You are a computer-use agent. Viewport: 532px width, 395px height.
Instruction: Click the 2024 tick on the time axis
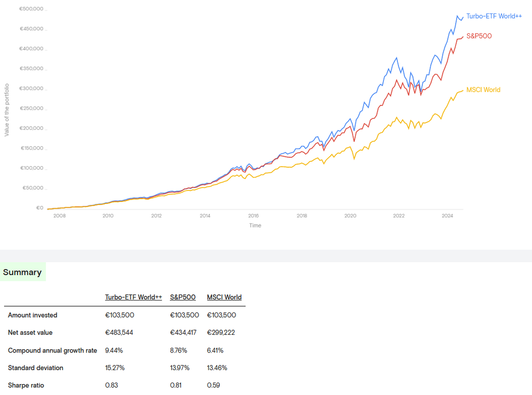[447, 216]
